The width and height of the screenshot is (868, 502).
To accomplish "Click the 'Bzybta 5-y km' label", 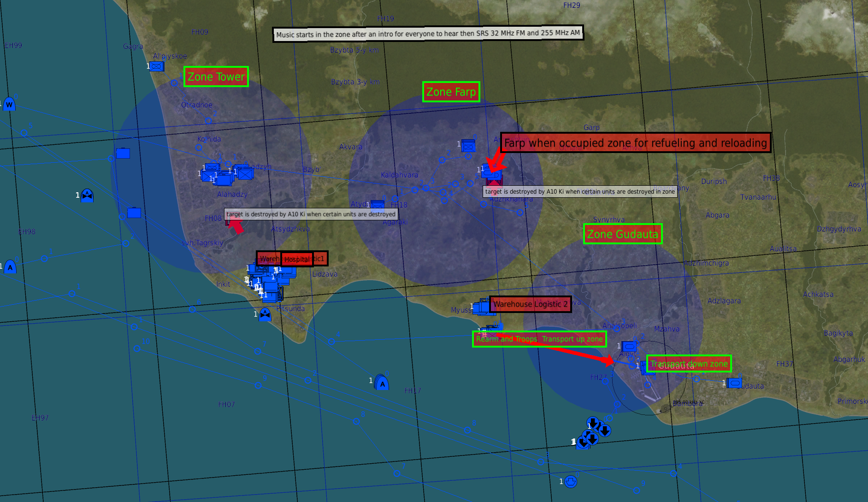I will [354, 50].
